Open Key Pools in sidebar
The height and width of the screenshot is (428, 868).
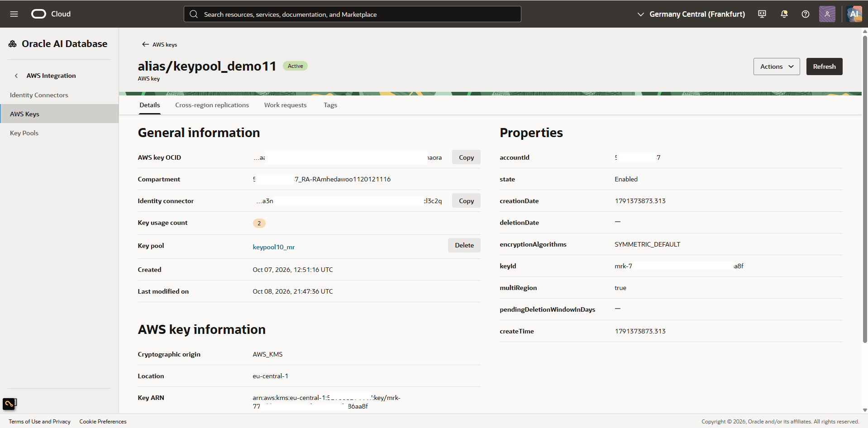click(59, 133)
